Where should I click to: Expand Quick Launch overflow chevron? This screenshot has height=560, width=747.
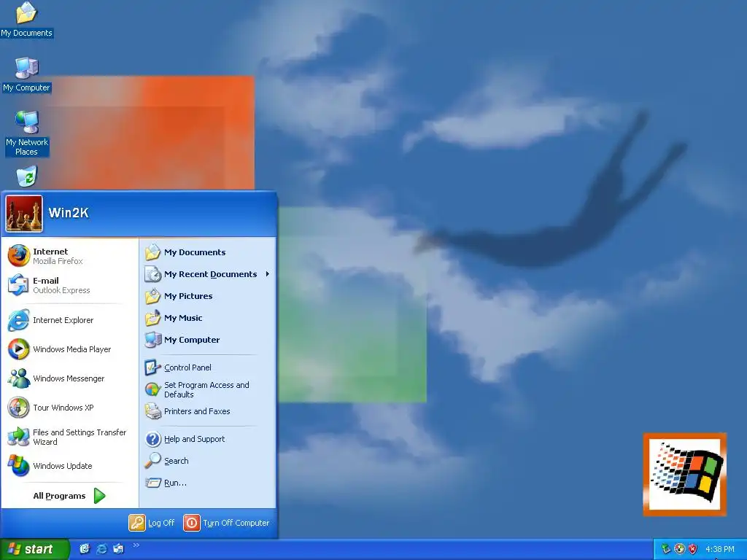[x=136, y=545]
